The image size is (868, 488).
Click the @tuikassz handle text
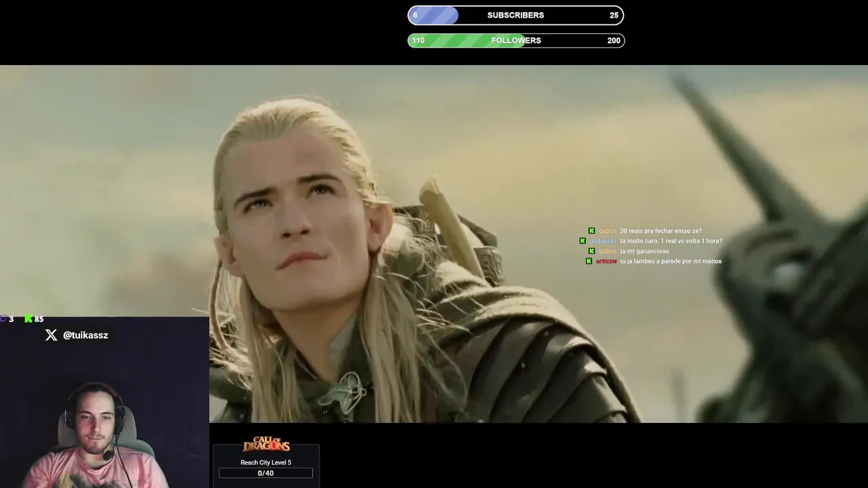coord(85,335)
